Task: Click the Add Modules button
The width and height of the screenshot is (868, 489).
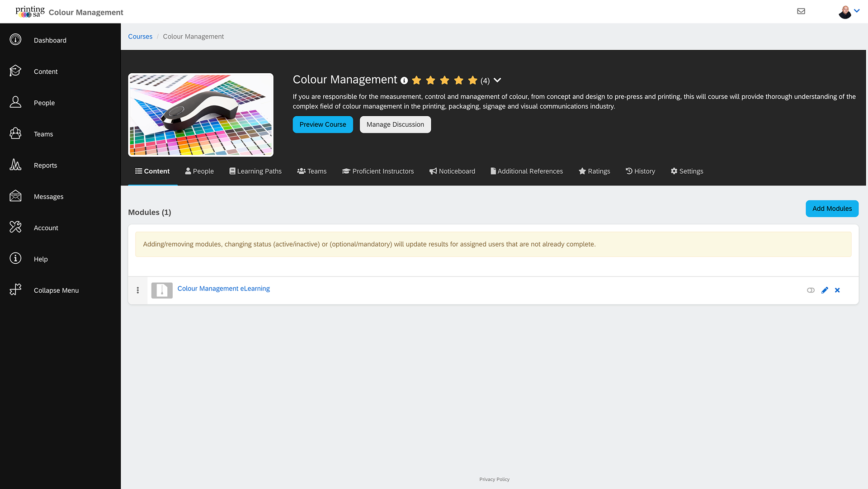Action: 832,209
